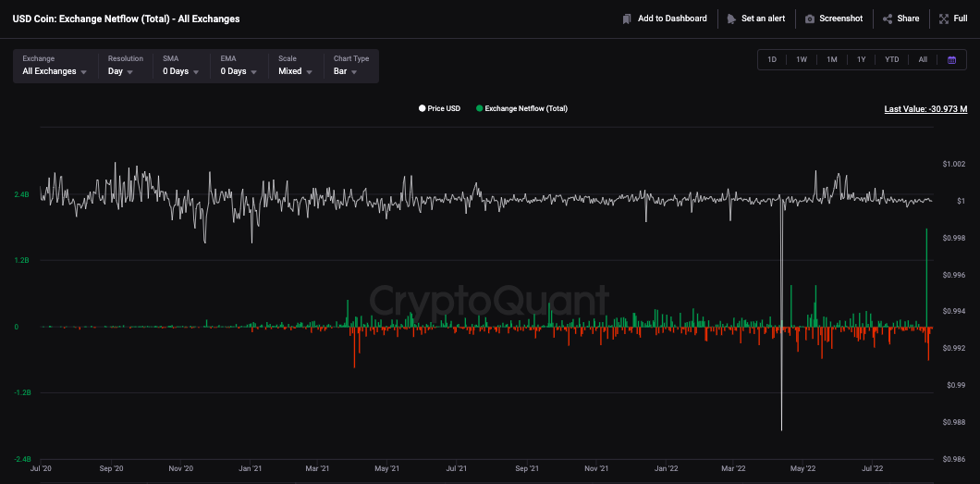Click the Jan '21 x-axis label
980x484 pixels.
point(250,467)
